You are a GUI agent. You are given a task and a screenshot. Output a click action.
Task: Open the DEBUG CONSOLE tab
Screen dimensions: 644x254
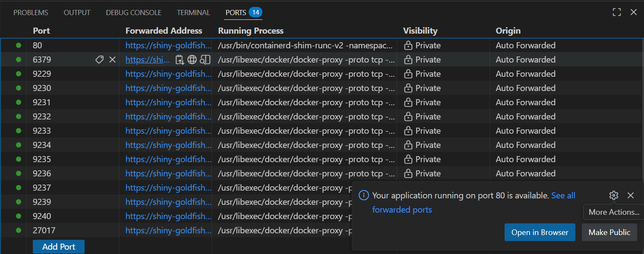point(133,13)
